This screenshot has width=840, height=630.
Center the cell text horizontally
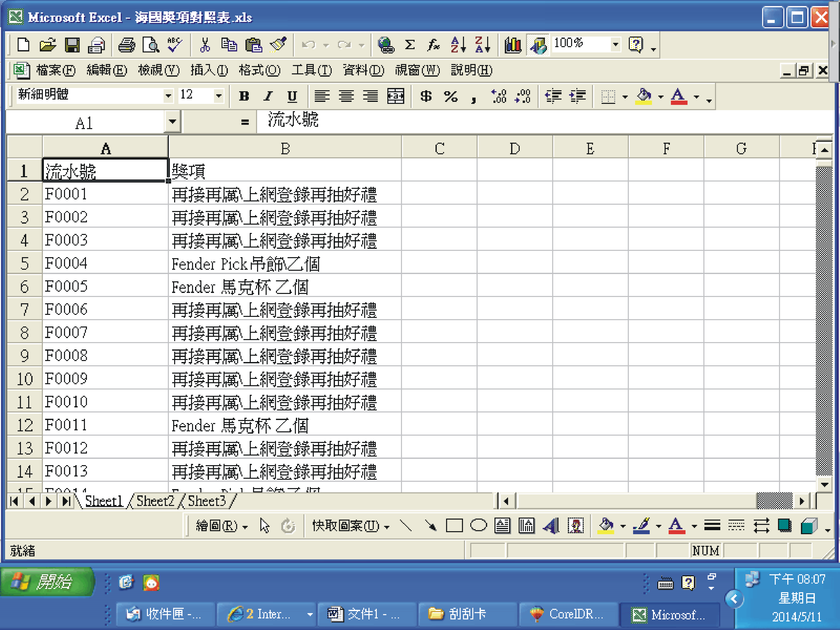click(346, 96)
